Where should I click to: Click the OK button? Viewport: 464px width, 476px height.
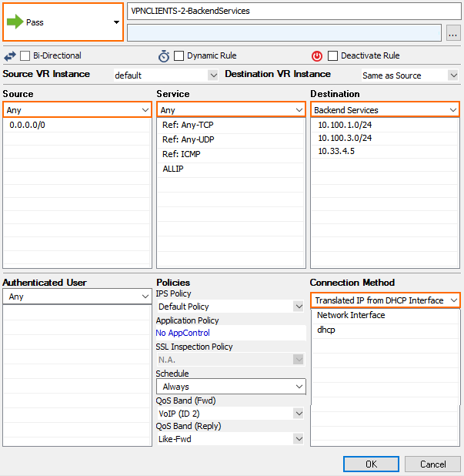(x=371, y=464)
